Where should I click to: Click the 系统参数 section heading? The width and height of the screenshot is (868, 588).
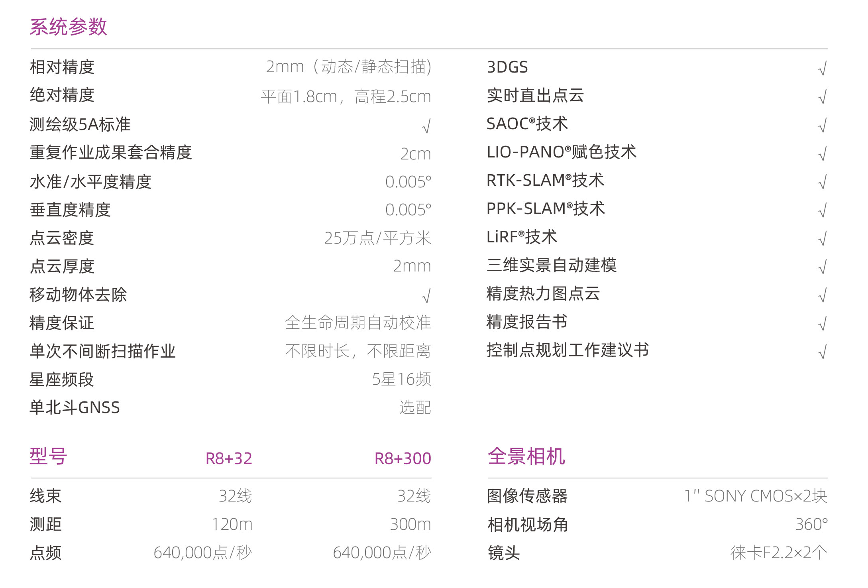point(69,27)
